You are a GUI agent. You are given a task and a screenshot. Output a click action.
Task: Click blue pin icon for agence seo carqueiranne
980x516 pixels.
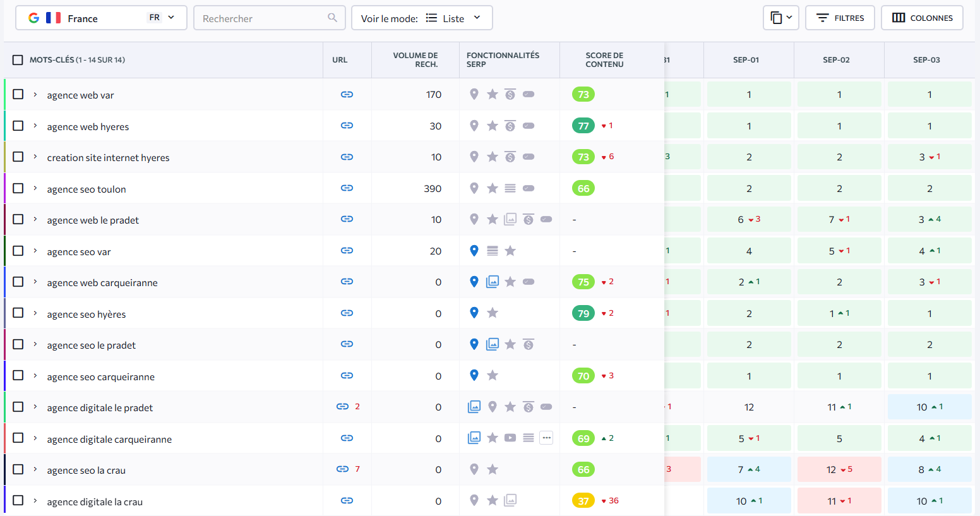pos(474,375)
